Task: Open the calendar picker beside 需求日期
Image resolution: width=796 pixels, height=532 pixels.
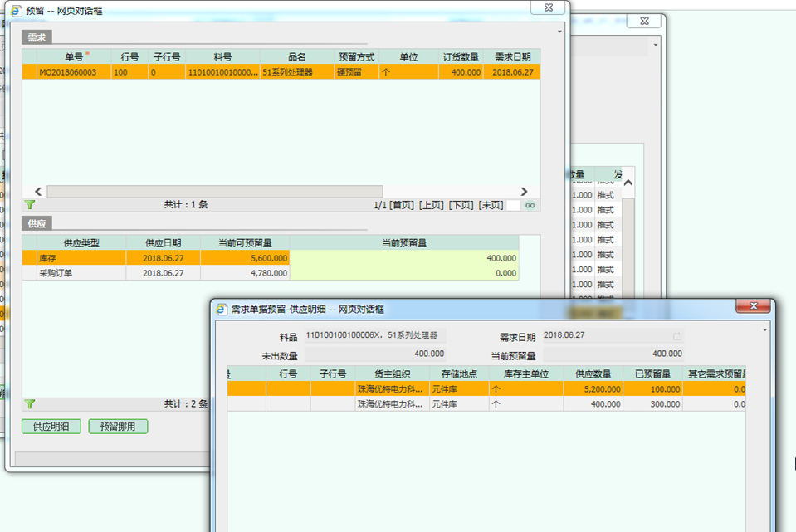Action: tap(677, 336)
